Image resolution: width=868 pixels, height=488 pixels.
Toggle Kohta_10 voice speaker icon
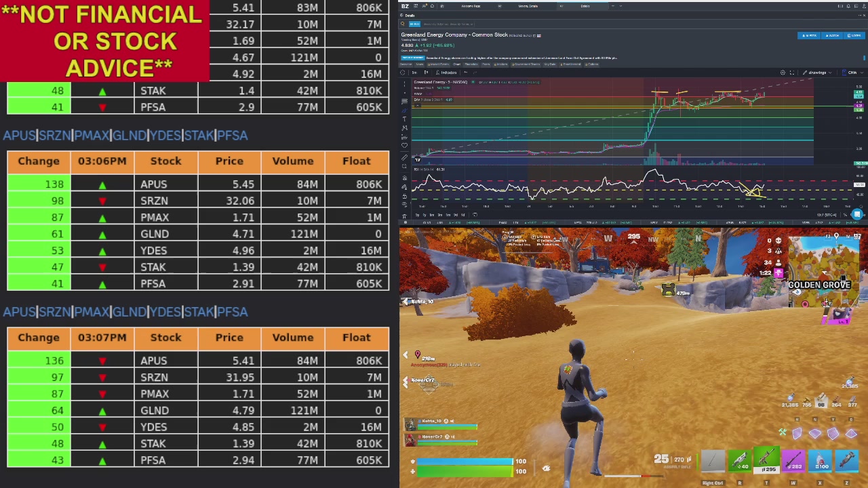click(x=452, y=421)
